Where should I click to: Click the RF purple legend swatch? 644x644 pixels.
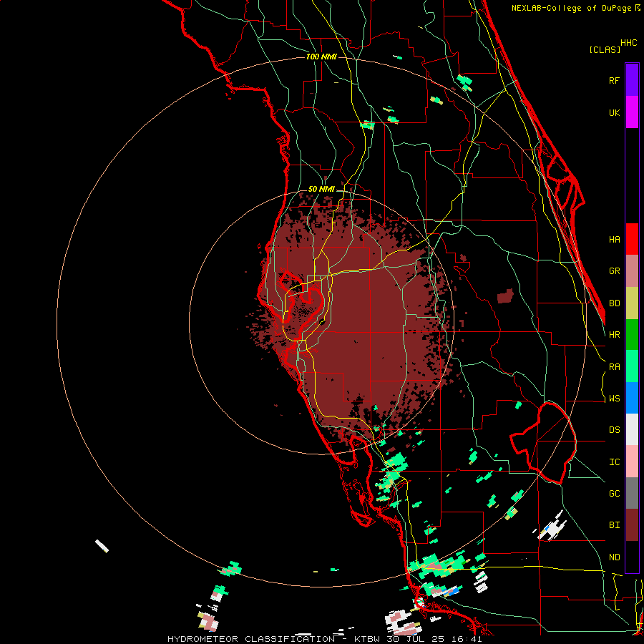tap(632, 80)
